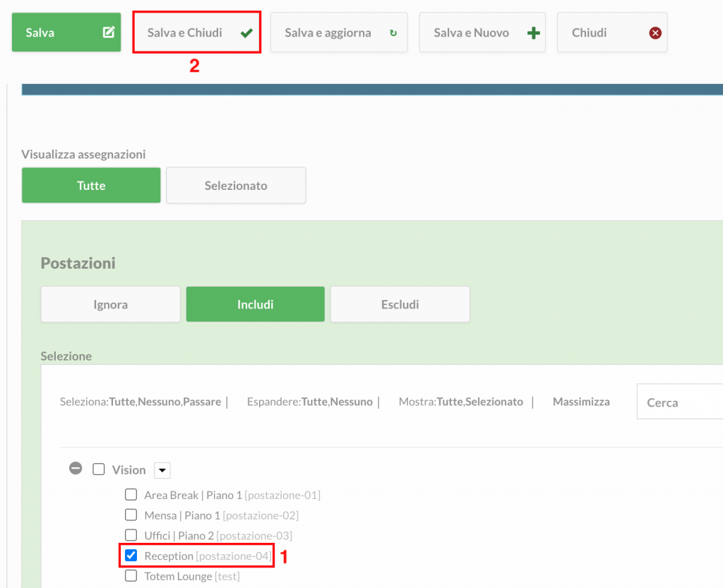Click Tutte next to Espandere

pos(313,402)
